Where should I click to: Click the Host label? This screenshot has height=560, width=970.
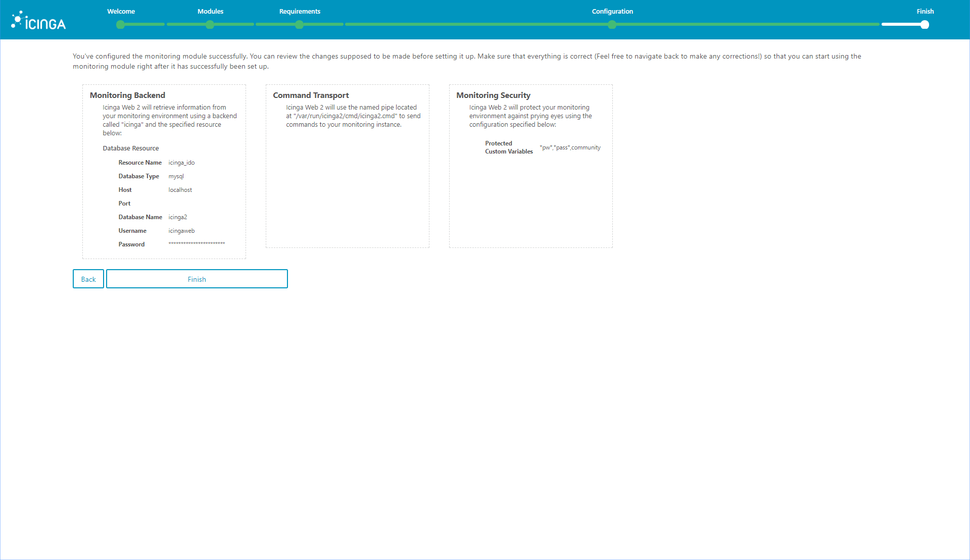tap(125, 190)
